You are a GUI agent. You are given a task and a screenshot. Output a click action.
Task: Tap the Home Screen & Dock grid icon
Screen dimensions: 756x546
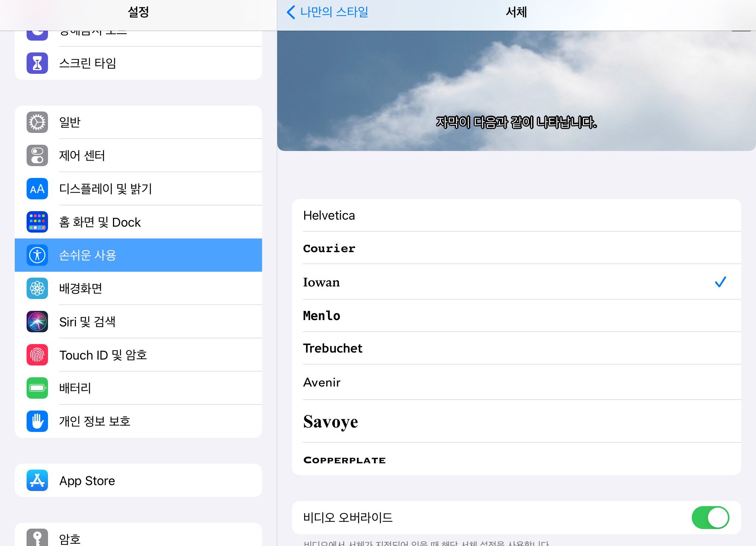[x=37, y=222]
